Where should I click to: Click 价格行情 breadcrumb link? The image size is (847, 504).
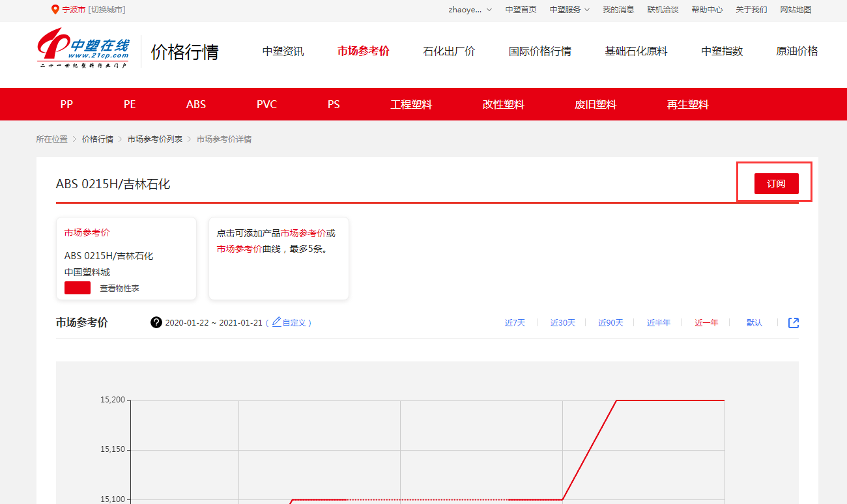(98, 139)
